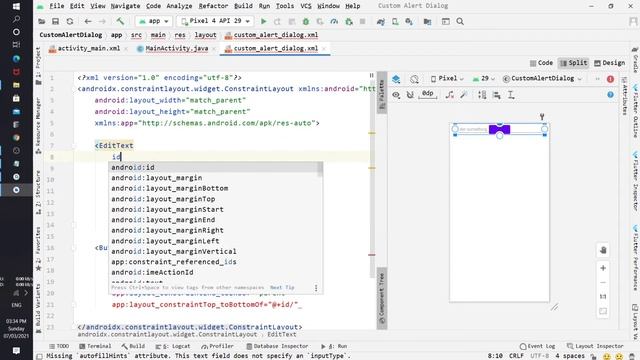
Task: Set zoom to 1:1 ratio
Action: [603, 296]
